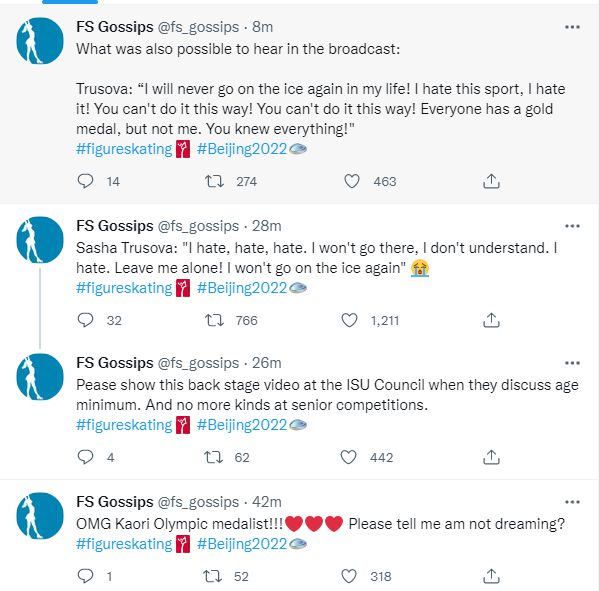Like the tweet with 463 likes
Image resolution: width=599 pixels, height=591 pixels.
point(352,181)
